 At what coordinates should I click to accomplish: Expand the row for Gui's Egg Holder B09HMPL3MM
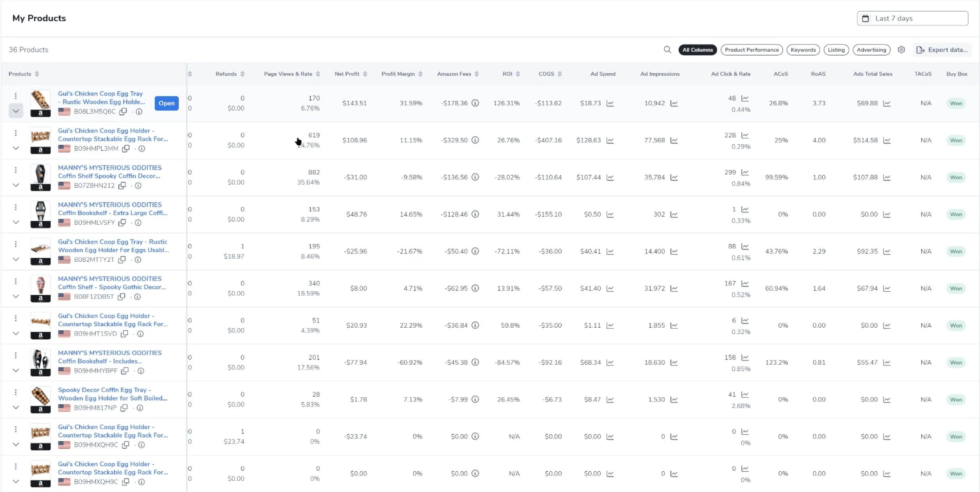coord(16,148)
